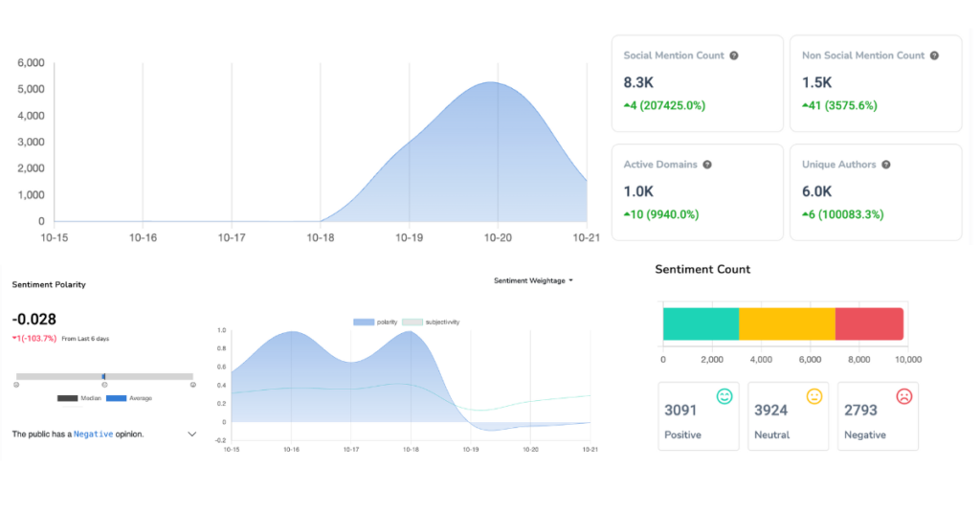Screen dimensions: 980x512
Task: Click the yellow neutral segment of the sentiment bar
Action: point(787,324)
